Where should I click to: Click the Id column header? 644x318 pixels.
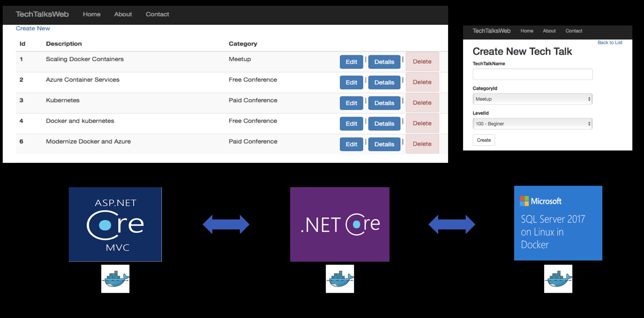pos(22,44)
